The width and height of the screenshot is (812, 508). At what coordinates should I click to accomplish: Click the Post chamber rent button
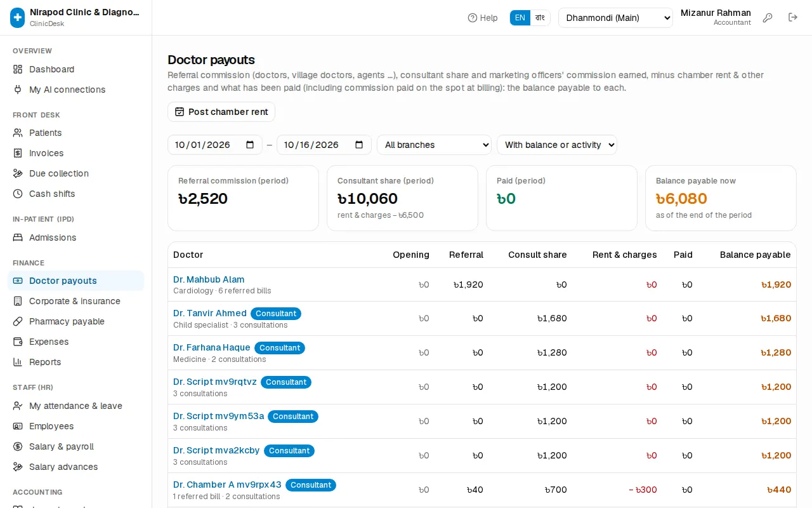[221, 112]
